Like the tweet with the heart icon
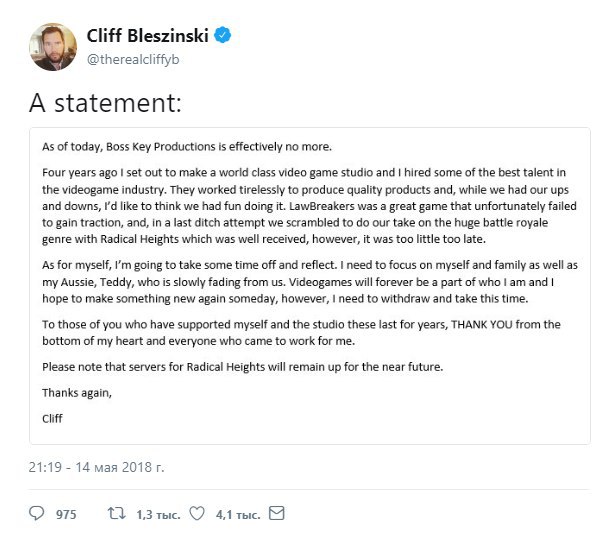The image size is (607, 546). pyautogui.click(x=197, y=513)
